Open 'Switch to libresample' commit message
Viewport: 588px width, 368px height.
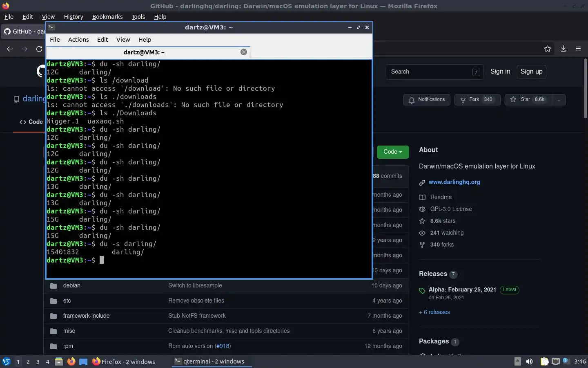coord(195,285)
